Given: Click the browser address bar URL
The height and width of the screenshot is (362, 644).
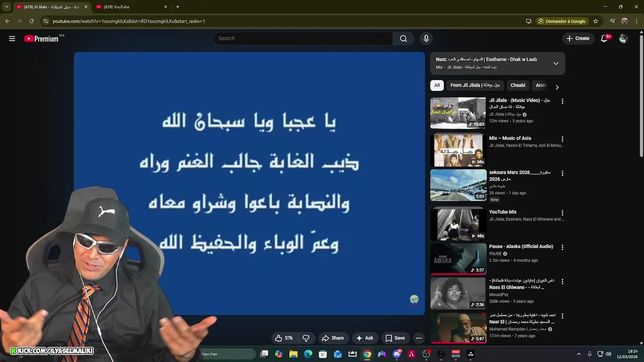Looking at the screenshot, I should pyautogui.click(x=129, y=21).
